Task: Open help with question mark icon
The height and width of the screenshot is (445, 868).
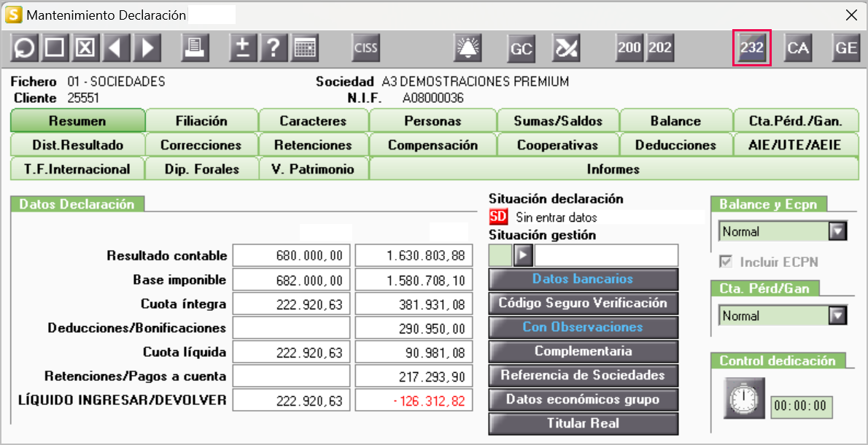Action: tap(274, 48)
